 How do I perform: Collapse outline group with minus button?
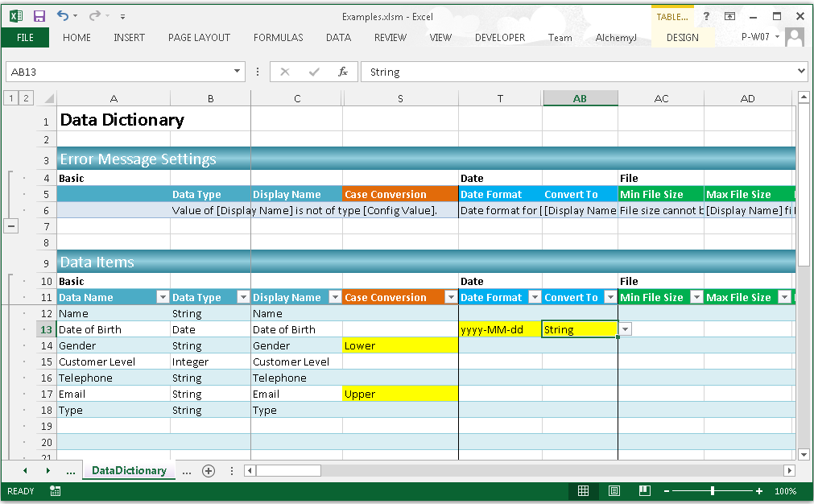(x=11, y=226)
